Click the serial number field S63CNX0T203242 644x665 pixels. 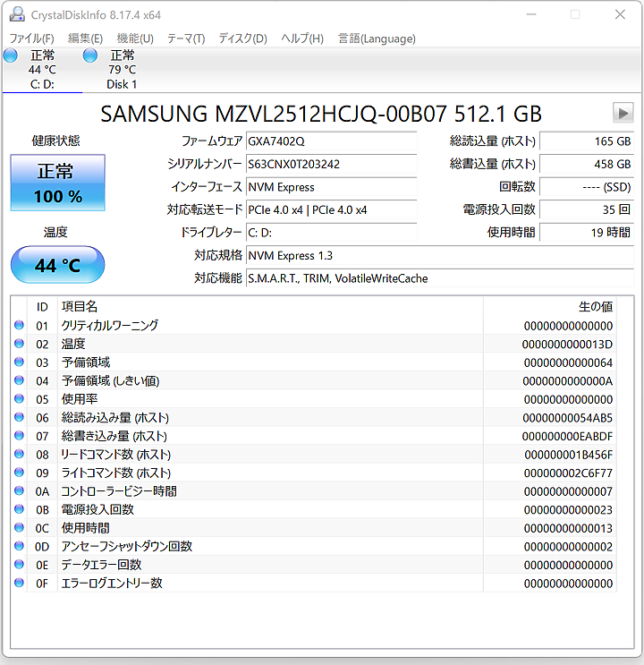(x=331, y=164)
